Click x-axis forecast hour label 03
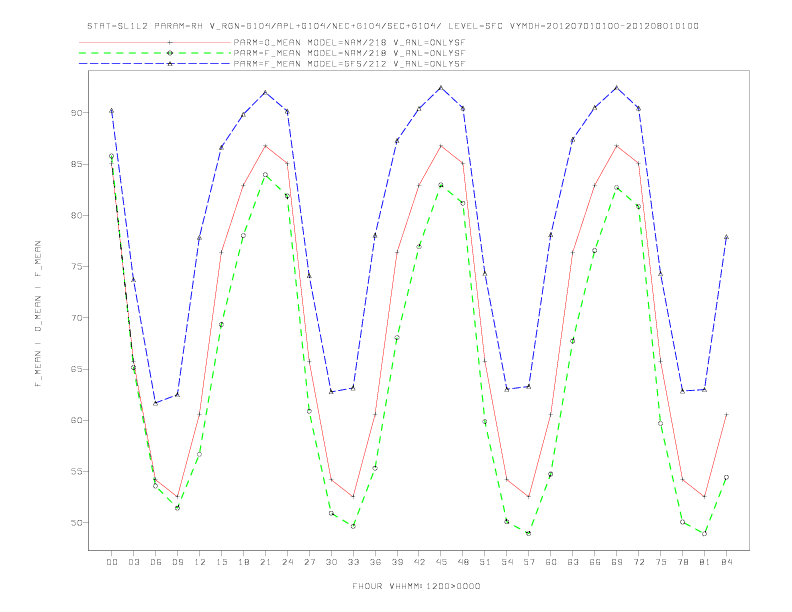The width and height of the screenshot is (792, 612). point(133,562)
